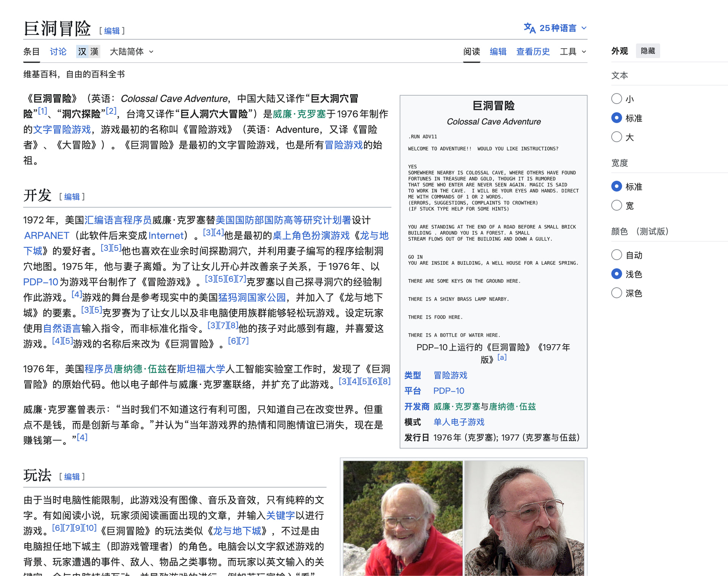Open the white-haired man in red jacket photo
728x576 pixels.
(403, 518)
